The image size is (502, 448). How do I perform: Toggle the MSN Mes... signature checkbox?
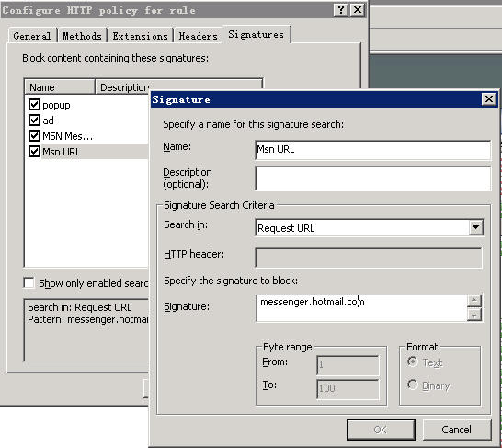tap(34, 136)
